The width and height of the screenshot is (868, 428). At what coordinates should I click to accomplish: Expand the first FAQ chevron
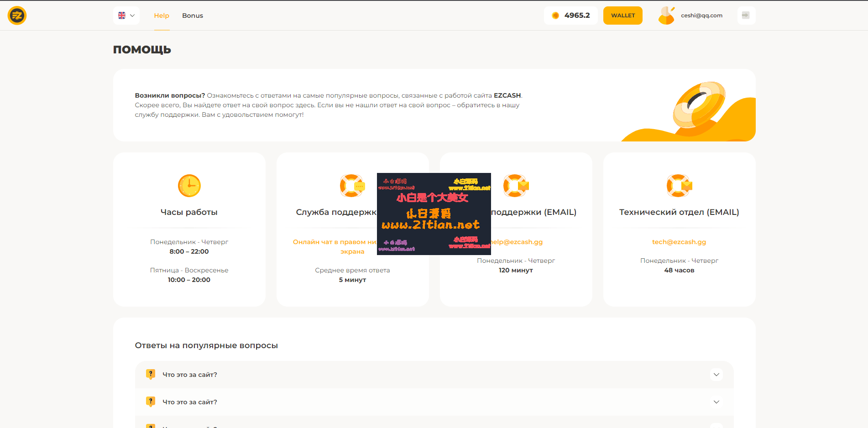(x=716, y=375)
